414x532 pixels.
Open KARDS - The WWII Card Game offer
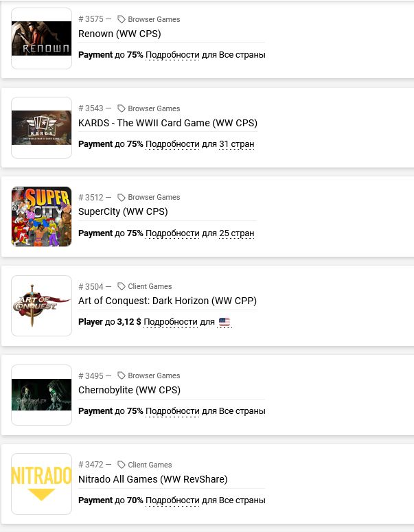coord(168,123)
